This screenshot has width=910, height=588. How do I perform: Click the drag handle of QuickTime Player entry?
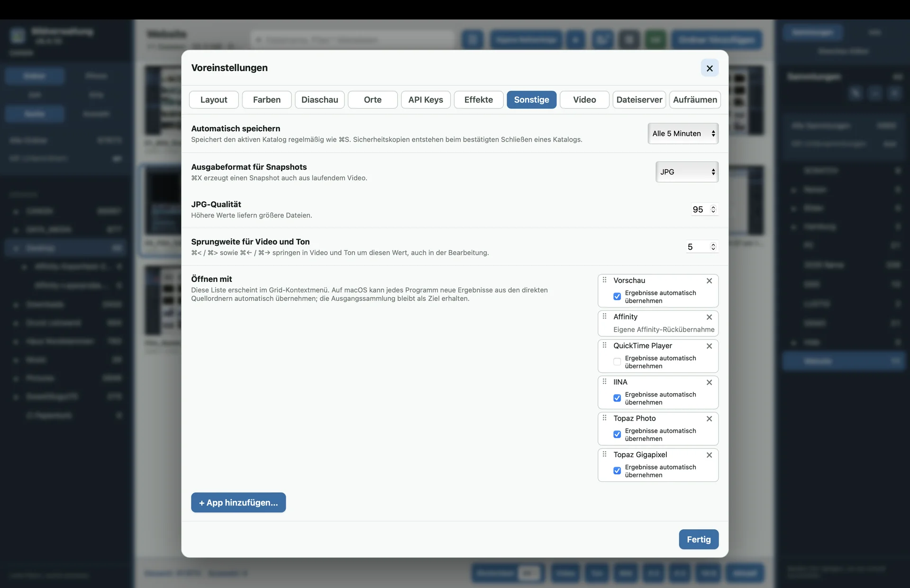604,345
